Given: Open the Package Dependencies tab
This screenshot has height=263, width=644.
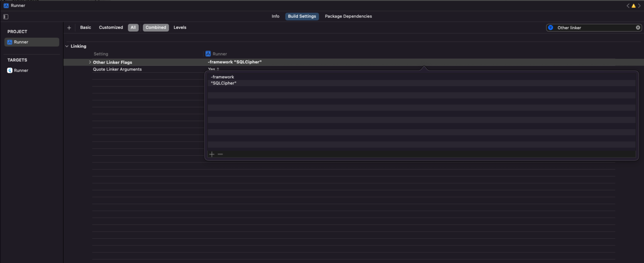Looking at the screenshot, I should (x=348, y=16).
